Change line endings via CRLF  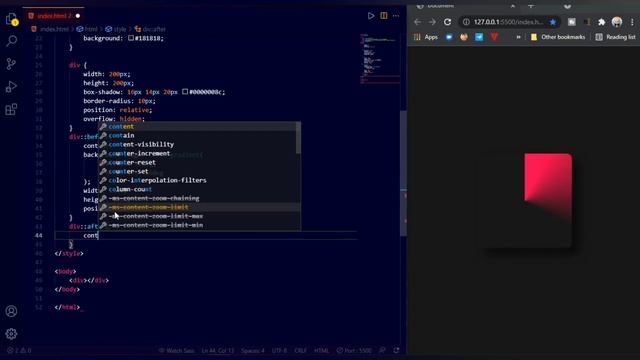[x=301, y=351]
